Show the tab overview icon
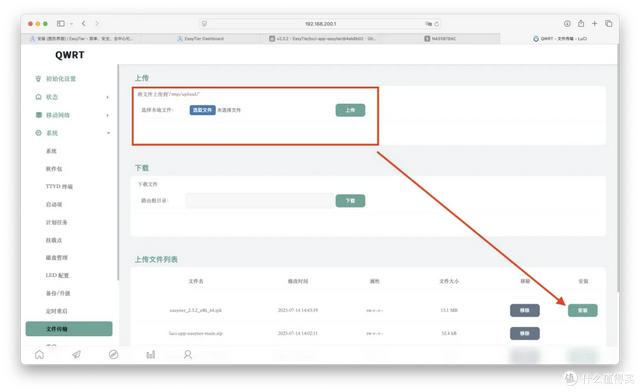Viewport: 640px width, 392px height. (x=609, y=24)
